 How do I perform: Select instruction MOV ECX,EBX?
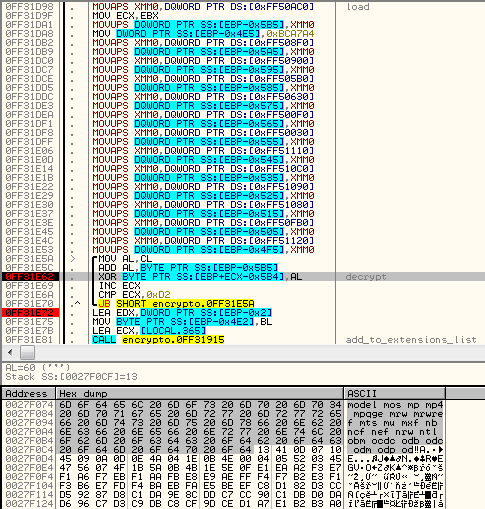[125, 16]
